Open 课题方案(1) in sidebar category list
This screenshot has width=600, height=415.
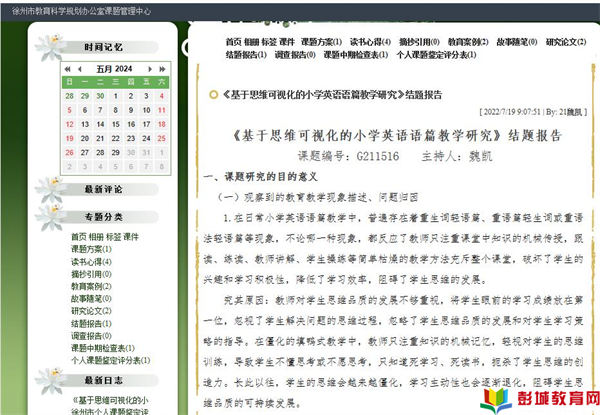[x=91, y=249]
